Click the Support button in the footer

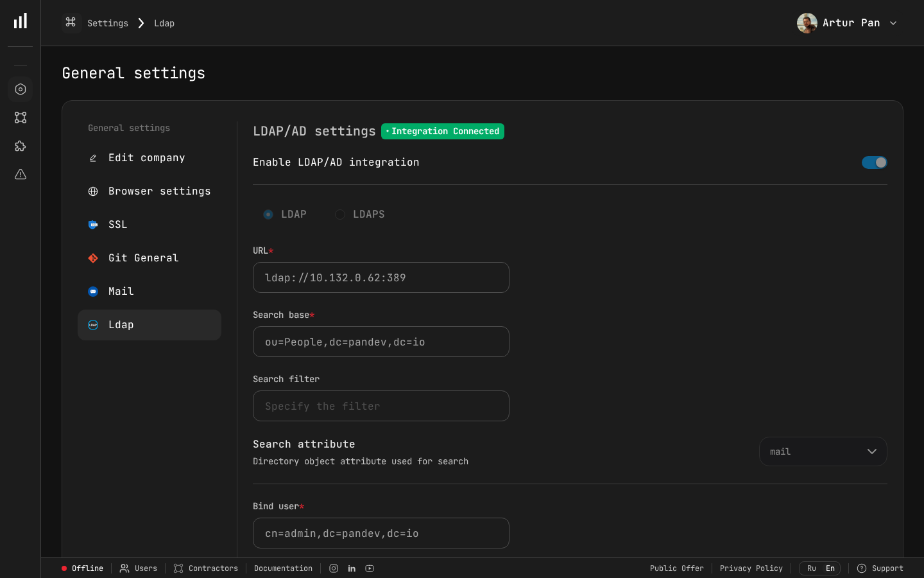click(880, 568)
